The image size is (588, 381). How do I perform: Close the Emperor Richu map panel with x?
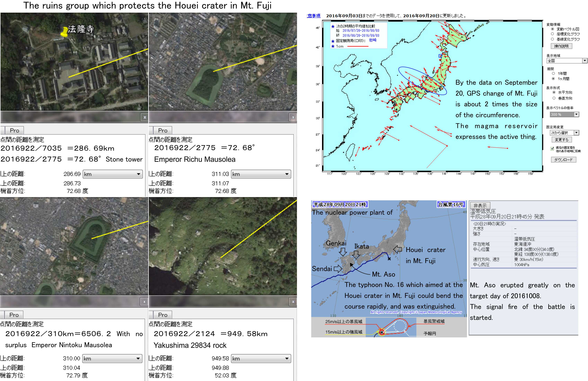click(293, 117)
